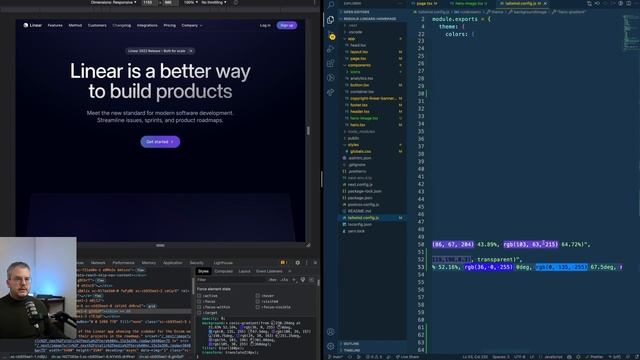Image resolution: width=640 pixels, height=360 pixels.
Task: Enable the :visited force state checkbox
Action: click(258, 301)
